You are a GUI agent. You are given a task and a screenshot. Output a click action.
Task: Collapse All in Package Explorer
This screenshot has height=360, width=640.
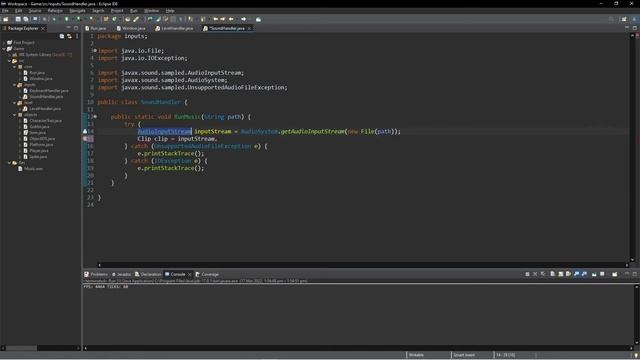(62, 36)
